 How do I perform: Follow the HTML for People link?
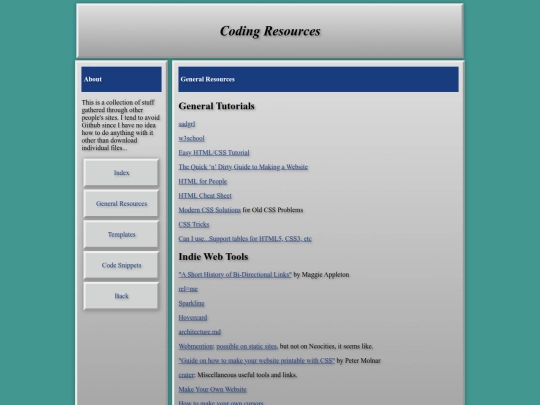pyautogui.click(x=202, y=181)
